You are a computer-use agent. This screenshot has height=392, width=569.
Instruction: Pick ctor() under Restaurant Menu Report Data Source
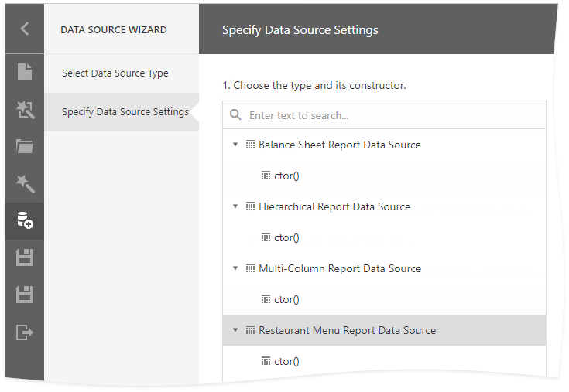286,361
